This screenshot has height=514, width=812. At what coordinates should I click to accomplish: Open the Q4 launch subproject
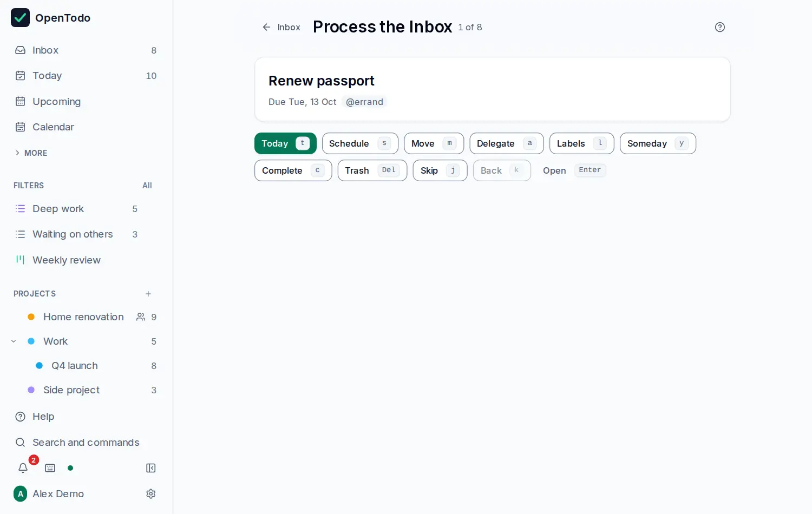click(x=74, y=366)
